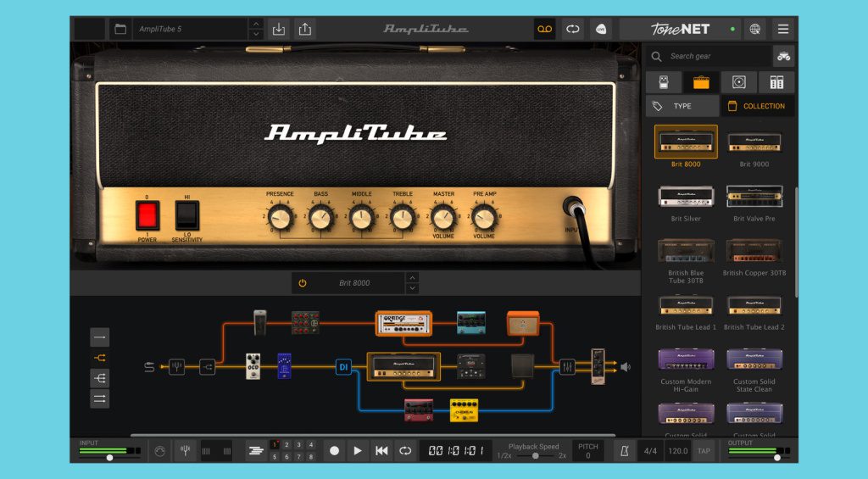Flip the HI/LO SENSITIVITY switch

pyautogui.click(x=187, y=216)
